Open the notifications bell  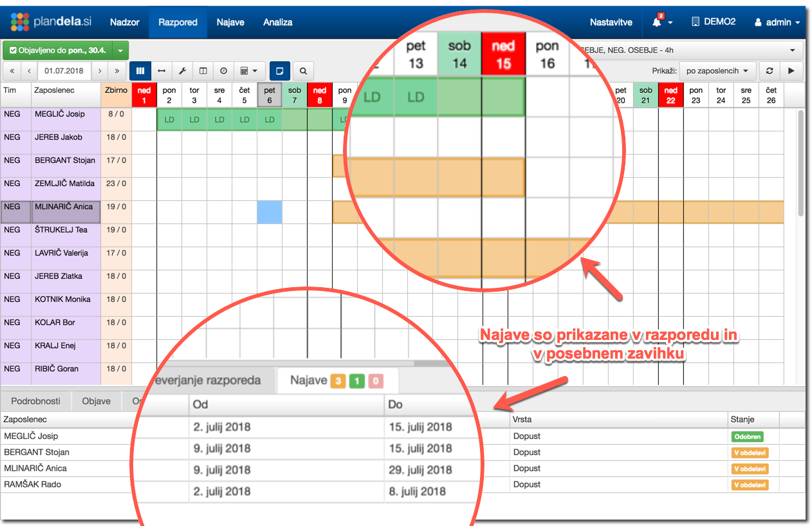[656, 22]
